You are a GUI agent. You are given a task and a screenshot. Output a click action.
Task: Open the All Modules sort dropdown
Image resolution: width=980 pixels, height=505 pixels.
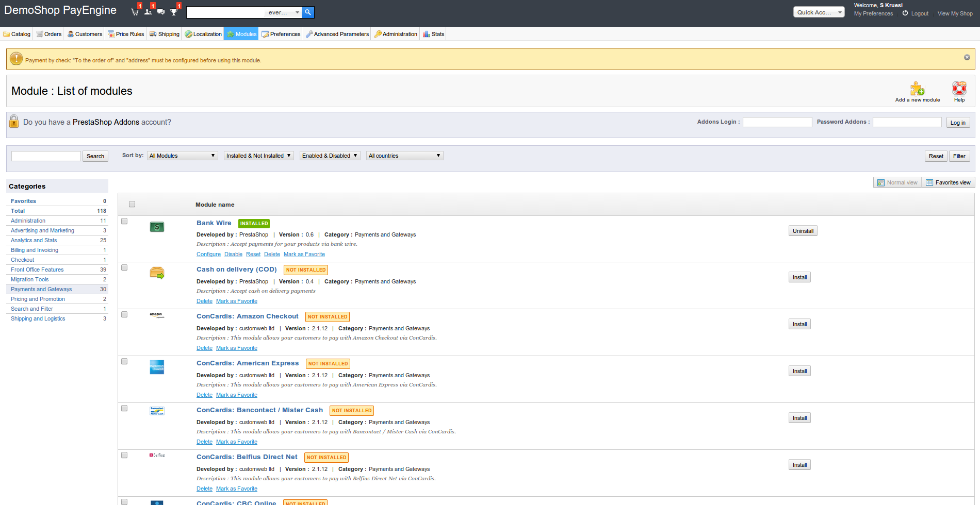pos(183,156)
